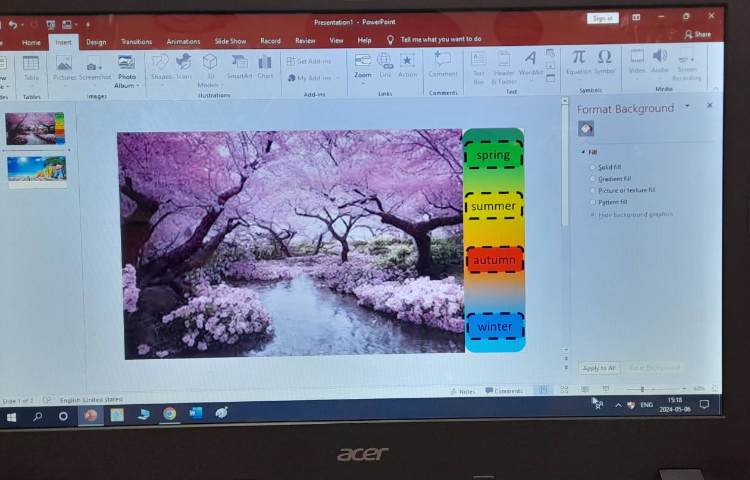Switch to the Design ribbon tab
The image size is (750, 480).
tap(96, 42)
